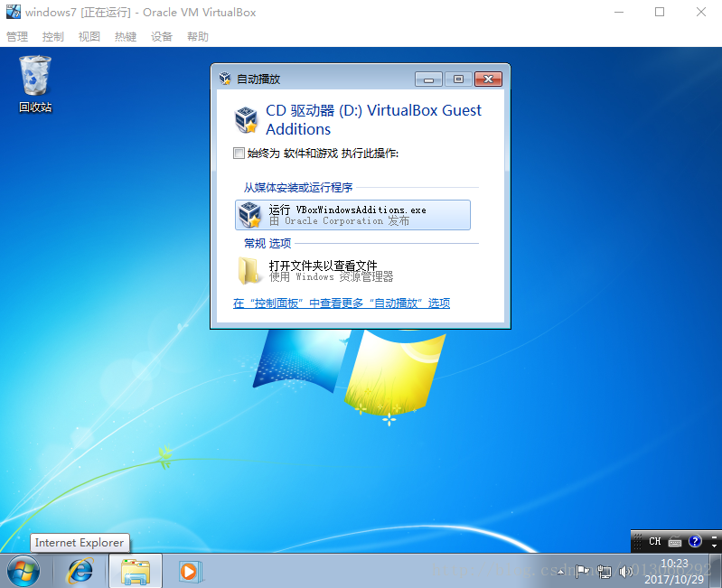
Task: Open the 热键 menu in VirtualBox
Action: [x=126, y=36]
